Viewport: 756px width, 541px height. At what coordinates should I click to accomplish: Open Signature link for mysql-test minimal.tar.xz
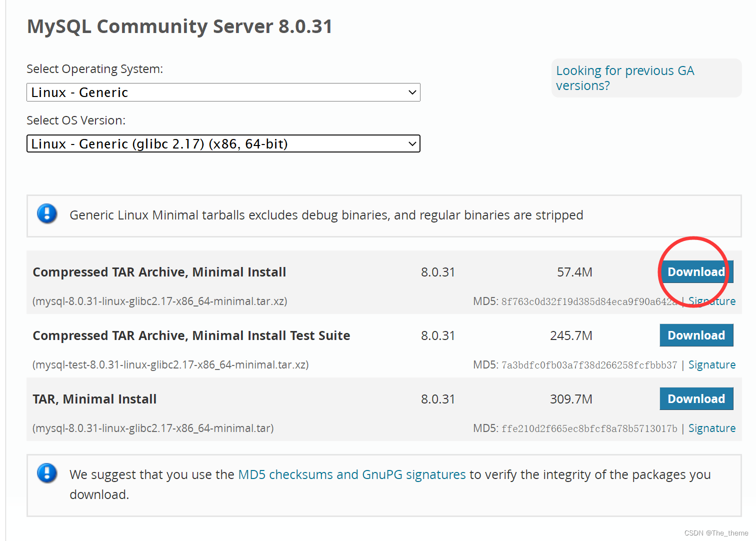click(x=712, y=365)
